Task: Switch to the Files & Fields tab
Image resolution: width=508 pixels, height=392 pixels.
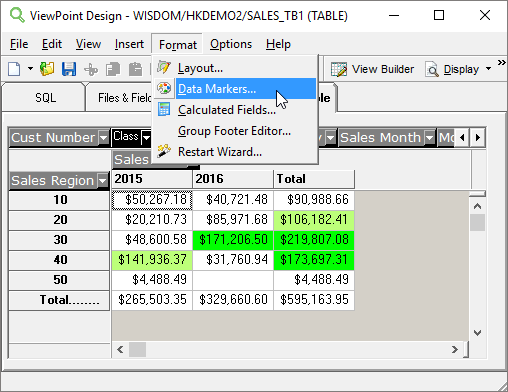Action: click(x=119, y=98)
